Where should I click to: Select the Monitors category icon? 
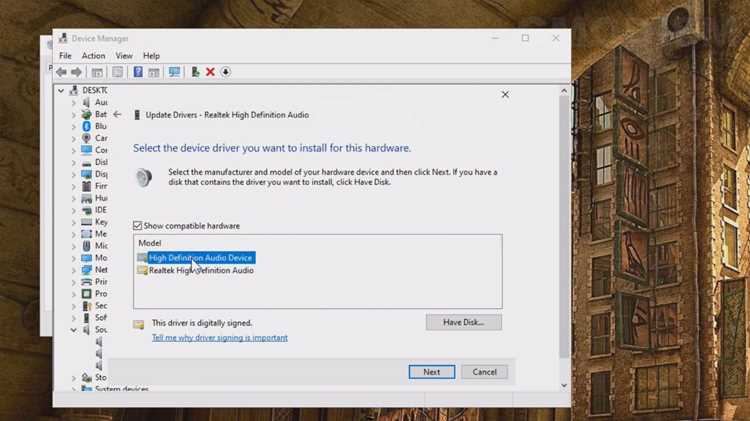tap(87, 258)
